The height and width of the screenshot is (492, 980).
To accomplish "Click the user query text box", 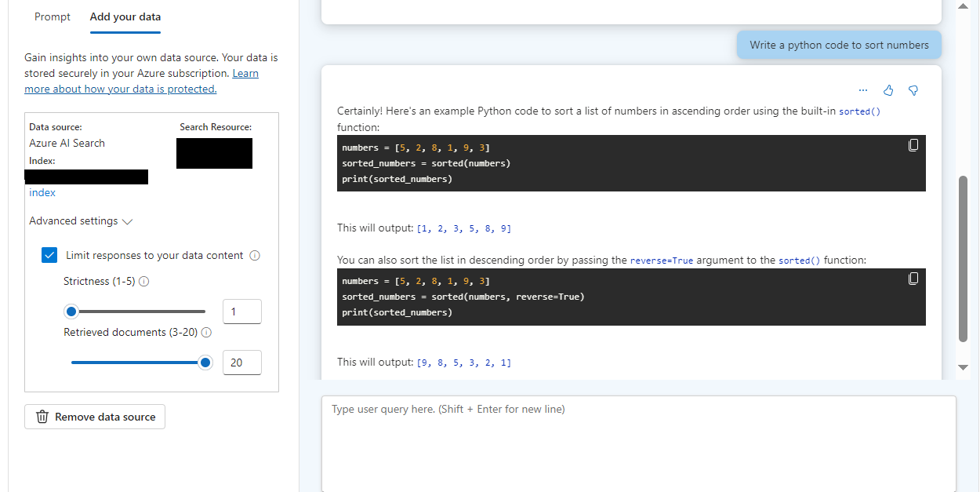I will coord(638,443).
